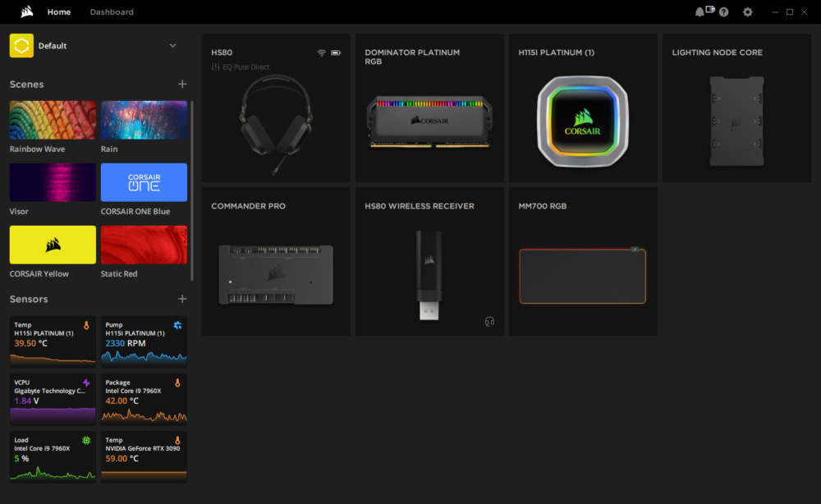Apply the Rain scene thumbnail
The image size is (821, 504).
[144, 120]
